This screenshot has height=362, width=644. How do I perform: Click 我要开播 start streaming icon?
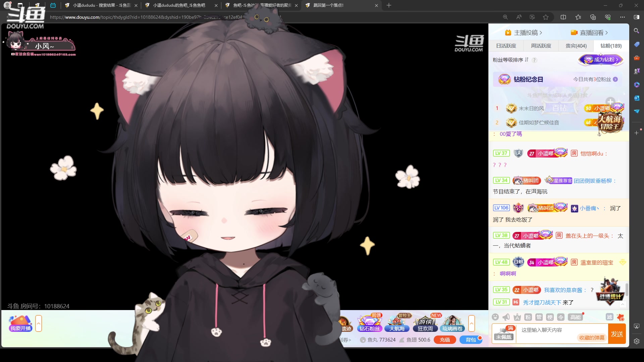point(20,323)
